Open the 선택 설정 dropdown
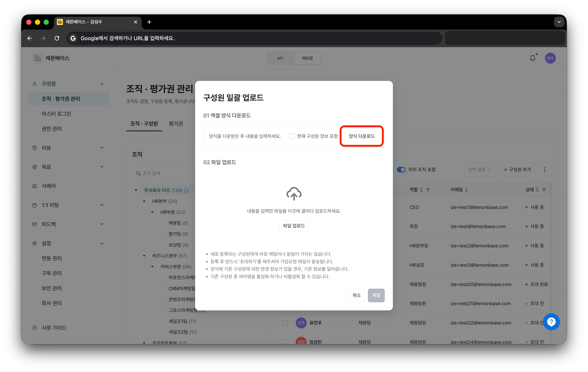 pyautogui.click(x=480, y=169)
